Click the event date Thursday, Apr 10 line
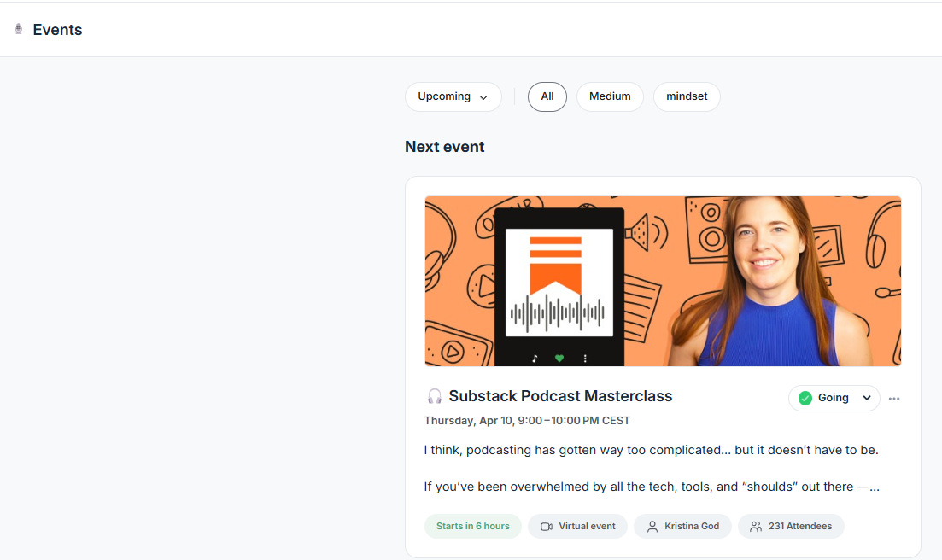The width and height of the screenshot is (942, 560). 527,421
